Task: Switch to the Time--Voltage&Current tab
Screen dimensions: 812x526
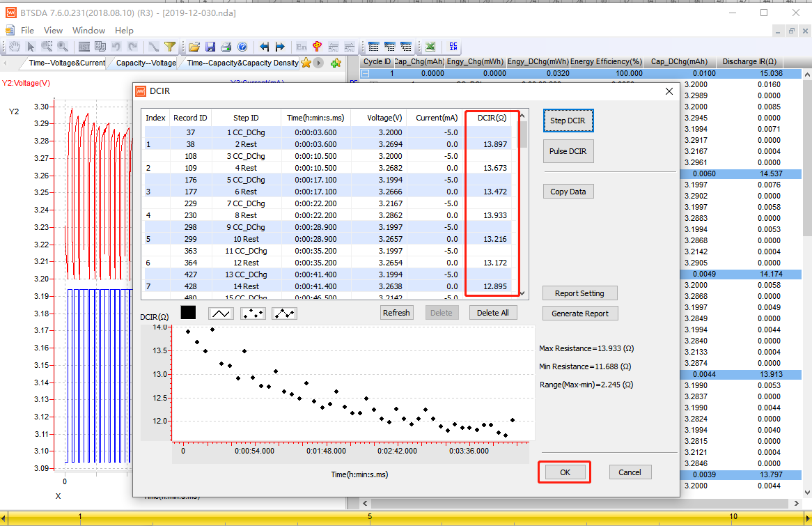Action: (x=67, y=63)
